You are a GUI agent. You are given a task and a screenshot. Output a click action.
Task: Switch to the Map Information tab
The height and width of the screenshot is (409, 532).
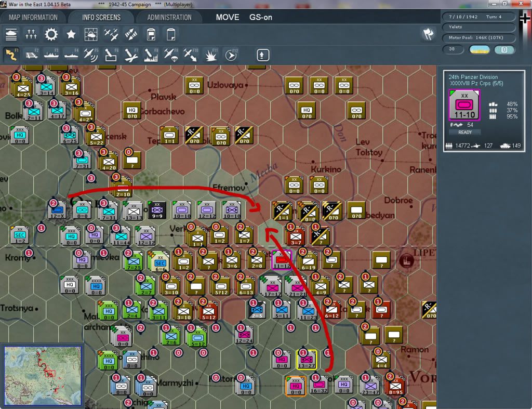coord(33,18)
